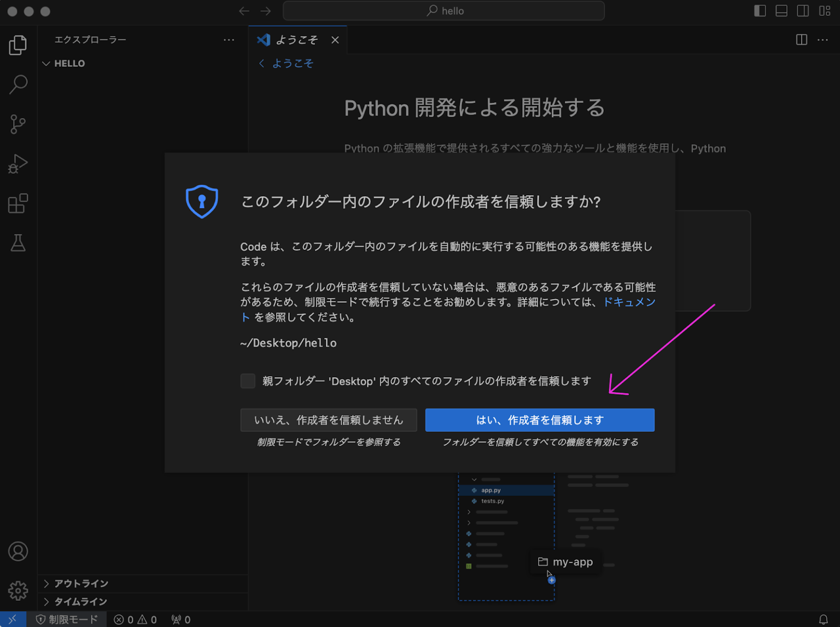
Task: Open the Search view in activity bar
Action: (18, 85)
